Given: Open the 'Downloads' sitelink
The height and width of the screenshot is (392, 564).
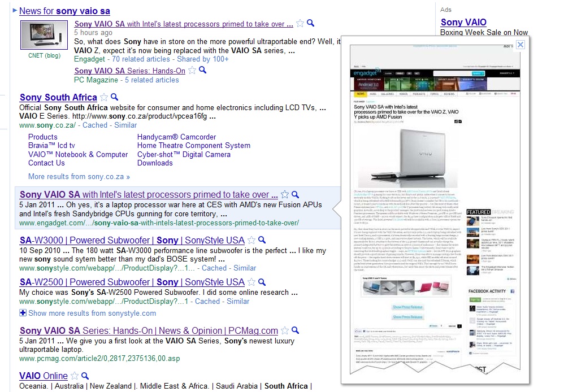Looking at the screenshot, I should point(155,163).
